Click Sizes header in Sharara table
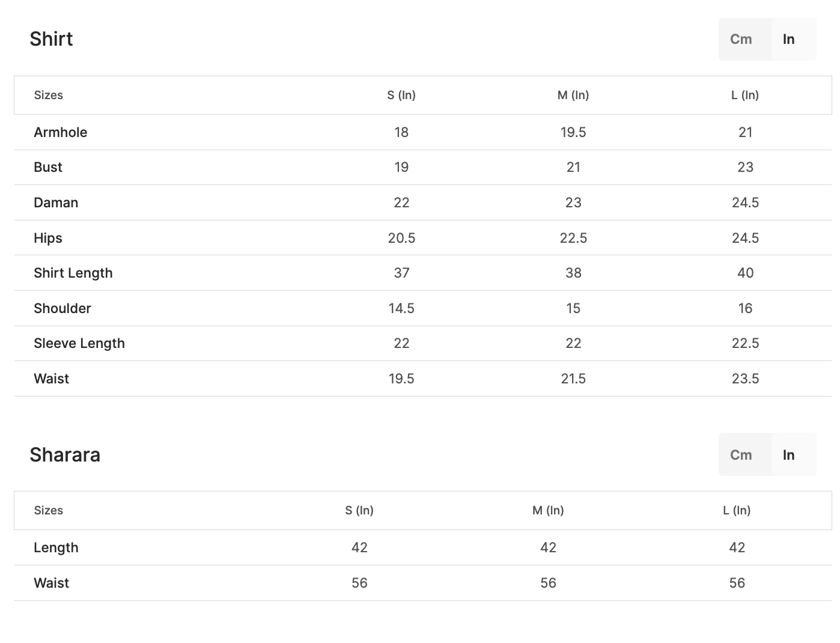This screenshot has width=840, height=643. click(x=49, y=510)
